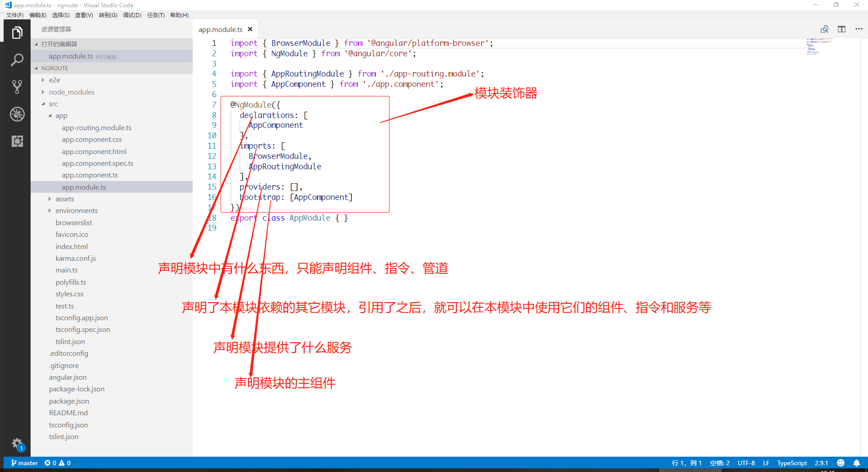This screenshot has width=868, height=472.
Task: Click the cursor position 行 1, 列 1
Action: [687, 463]
